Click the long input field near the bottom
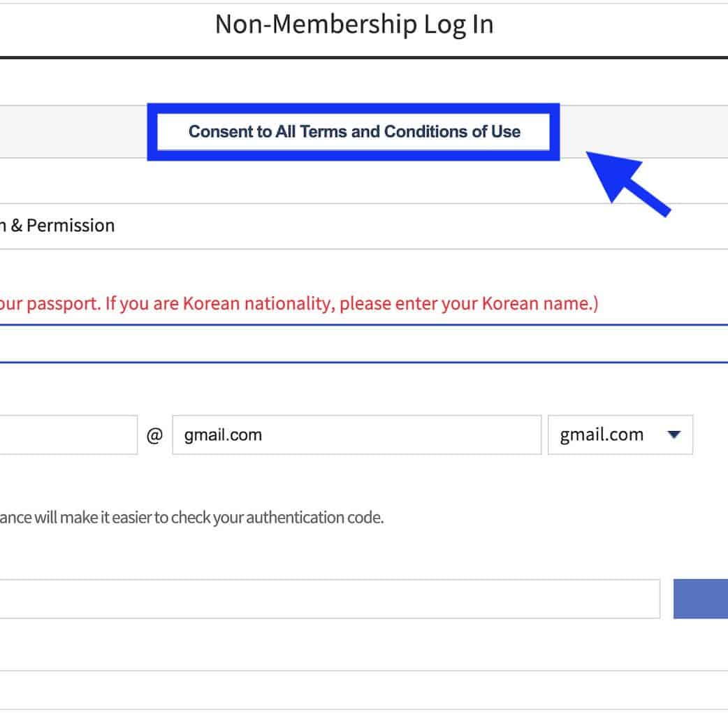The height and width of the screenshot is (721, 728). pos(328,599)
